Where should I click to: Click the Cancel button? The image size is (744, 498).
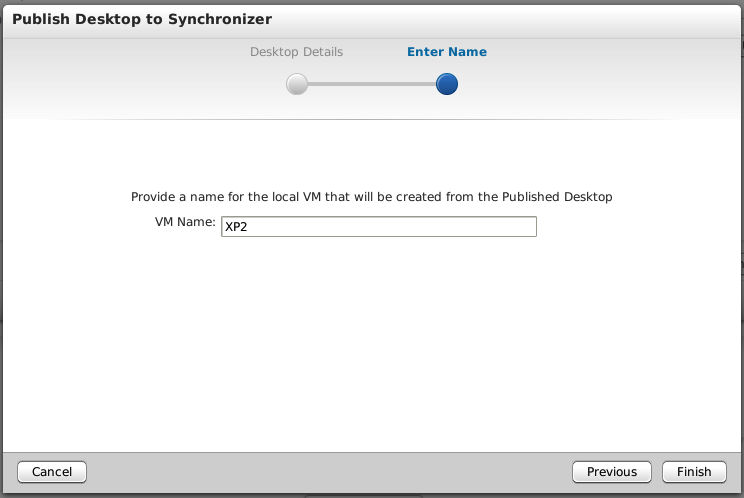(52, 472)
